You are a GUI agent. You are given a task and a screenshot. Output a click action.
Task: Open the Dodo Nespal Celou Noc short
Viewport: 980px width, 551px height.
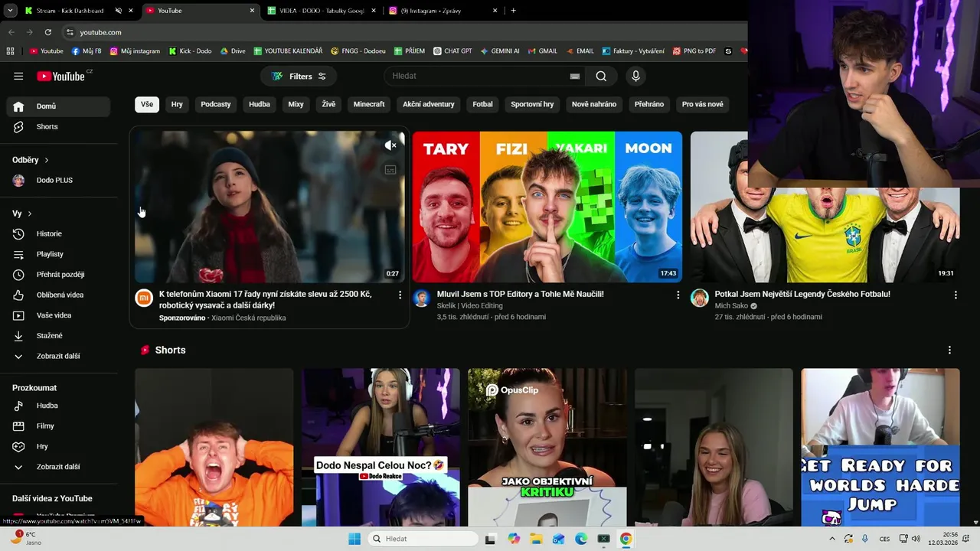pyautogui.click(x=381, y=448)
